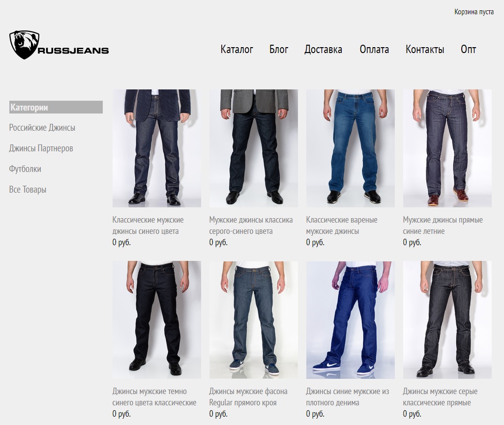Select the Российские Джинсы category

pyautogui.click(x=42, y=128)
